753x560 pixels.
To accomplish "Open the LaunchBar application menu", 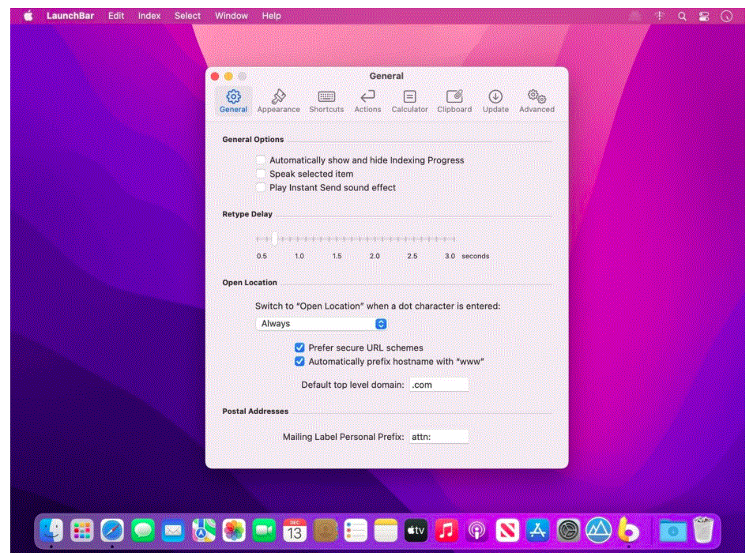I will [70, 16].
